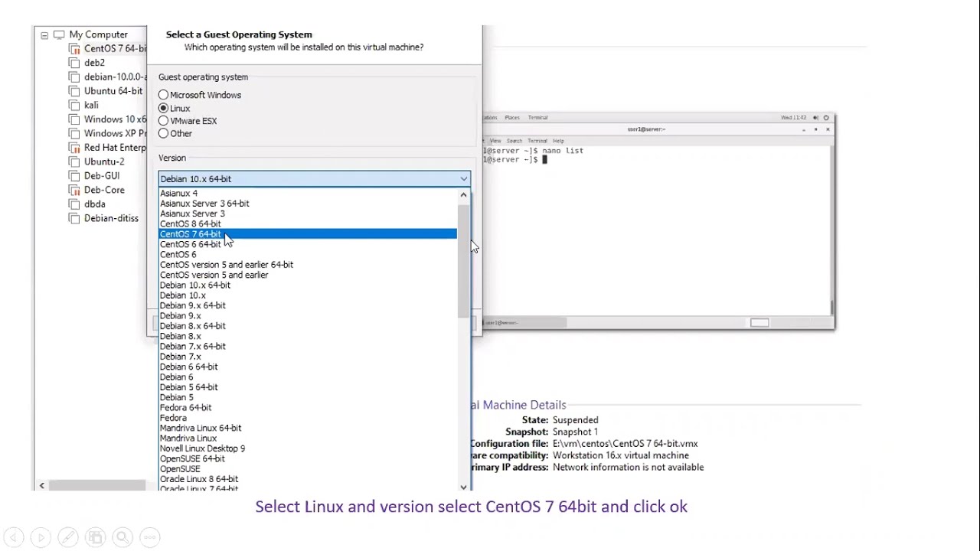Select the deb2 VM in the library
980x551 pixels.
[x=94, y=63]
